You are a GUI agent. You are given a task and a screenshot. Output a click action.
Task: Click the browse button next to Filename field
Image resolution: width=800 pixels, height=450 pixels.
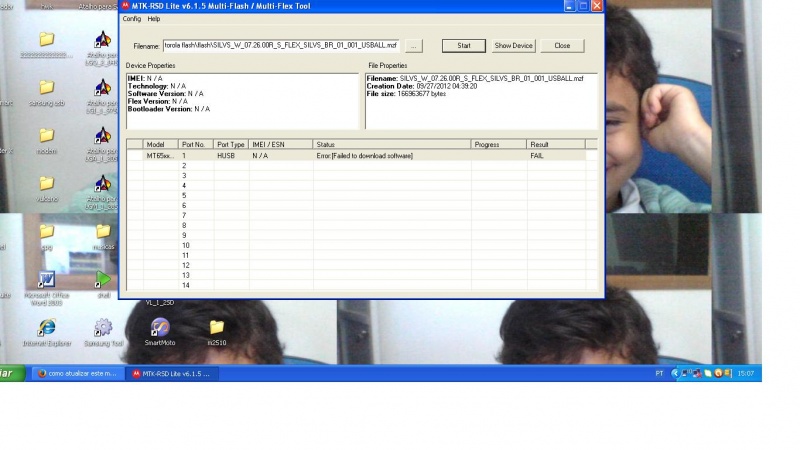coord(414,46)
